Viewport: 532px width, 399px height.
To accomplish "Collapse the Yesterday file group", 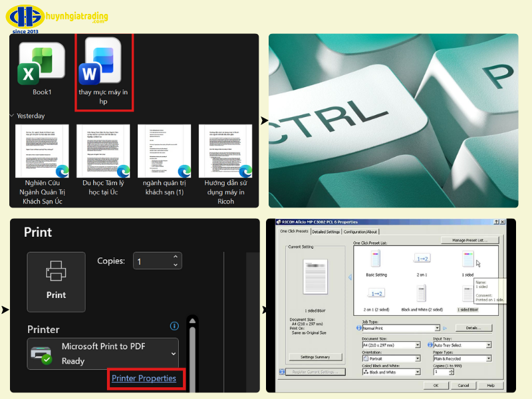I will (13, 116).
